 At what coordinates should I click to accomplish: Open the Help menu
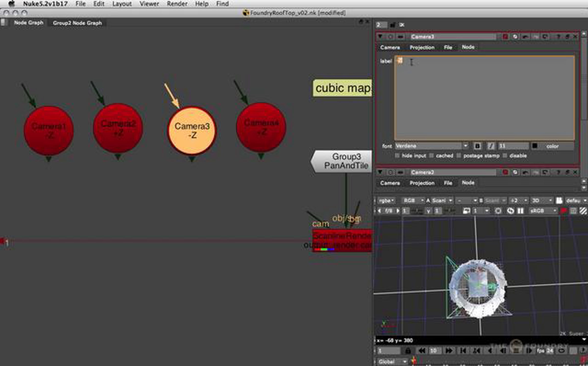tap(202, 4)
